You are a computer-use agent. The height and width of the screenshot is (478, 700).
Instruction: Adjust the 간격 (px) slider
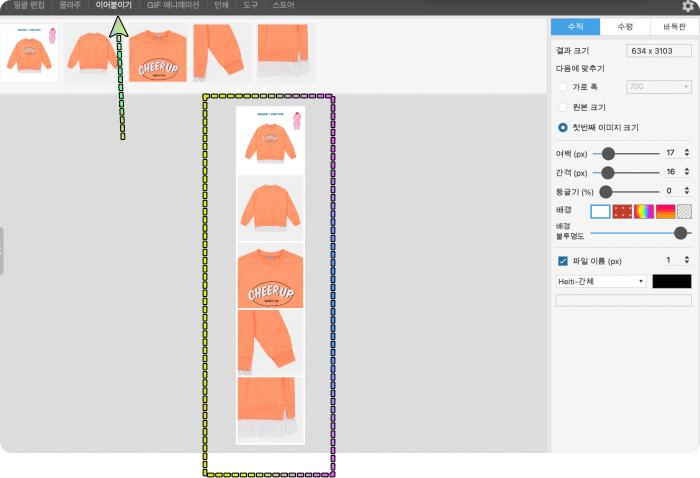click(626, 172)
